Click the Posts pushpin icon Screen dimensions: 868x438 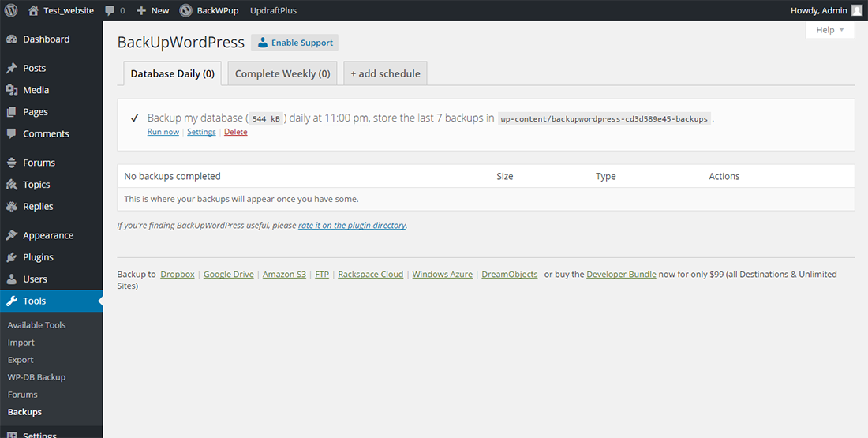[x=11, y=68]
